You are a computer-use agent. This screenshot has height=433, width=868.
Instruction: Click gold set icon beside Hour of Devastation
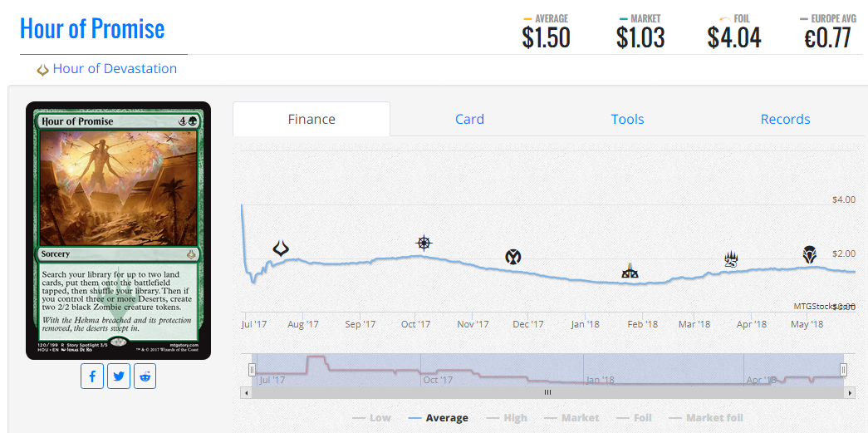(x=42, y=70)
